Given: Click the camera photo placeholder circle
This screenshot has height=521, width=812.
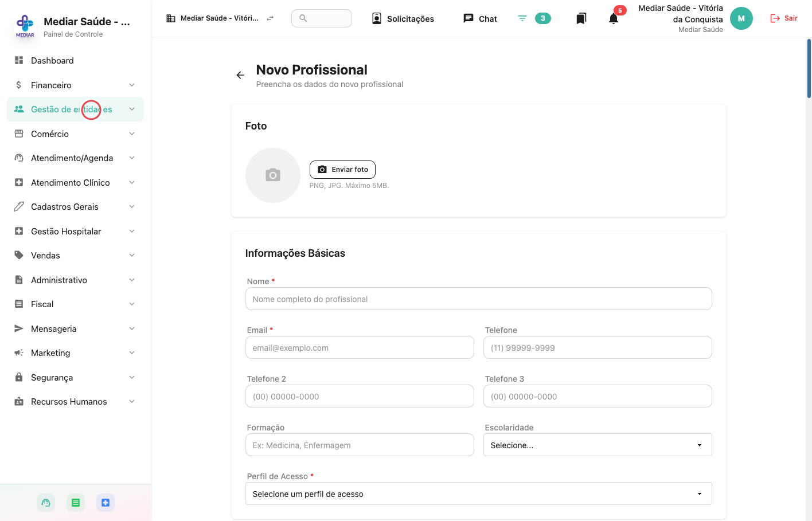Looking at the screenshot, I should (x=273, y=175).
